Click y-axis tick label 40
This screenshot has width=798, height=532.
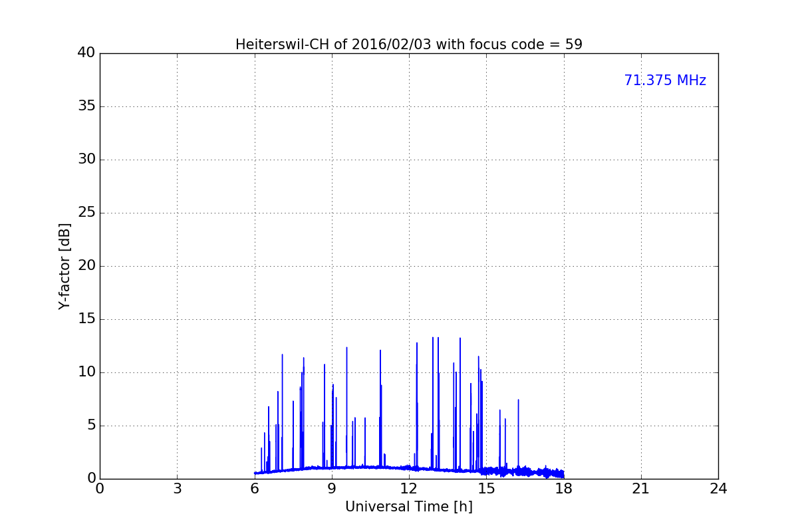pos(86,53)
